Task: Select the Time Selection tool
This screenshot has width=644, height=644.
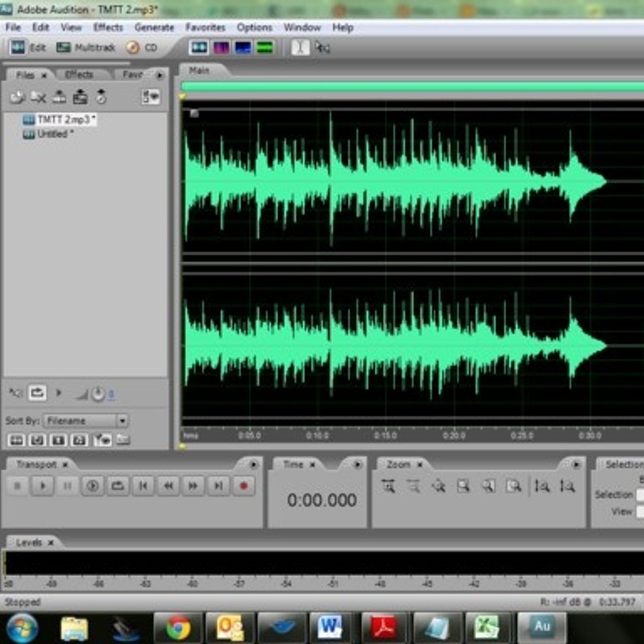Action: [300, 47]
